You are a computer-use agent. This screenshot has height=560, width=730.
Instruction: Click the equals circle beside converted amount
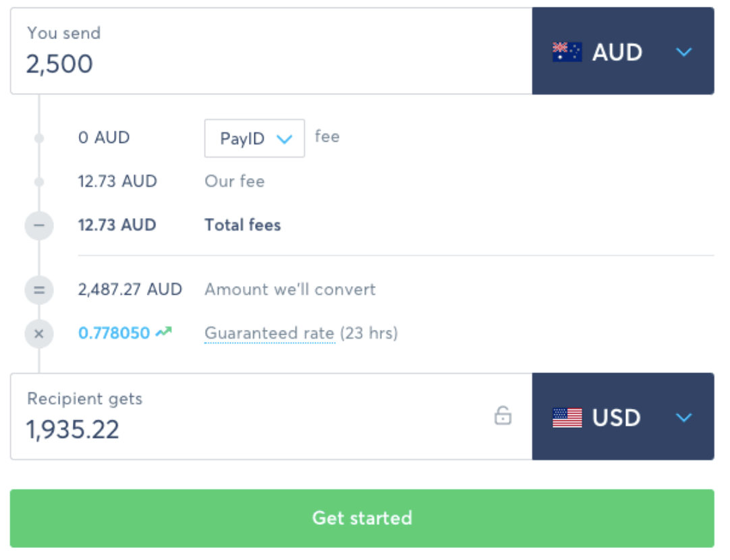pyautogui.click(x=39, y=290)
